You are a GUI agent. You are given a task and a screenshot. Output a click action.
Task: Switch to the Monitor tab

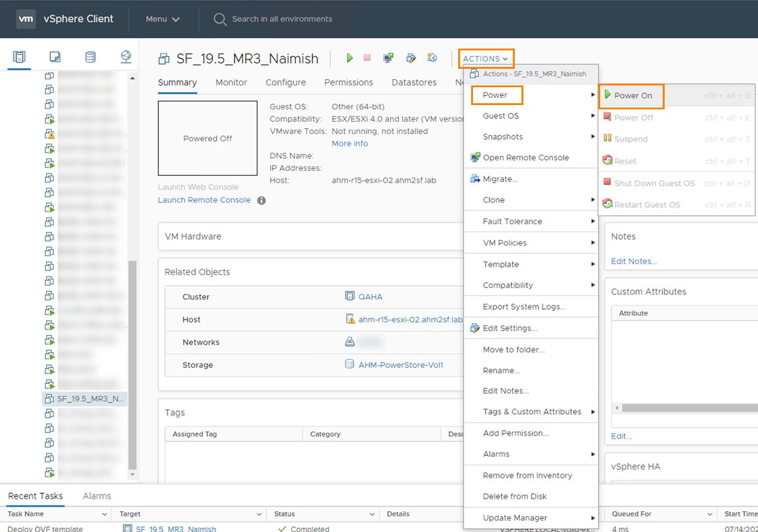pyautogui.click(x=232, y=82)
